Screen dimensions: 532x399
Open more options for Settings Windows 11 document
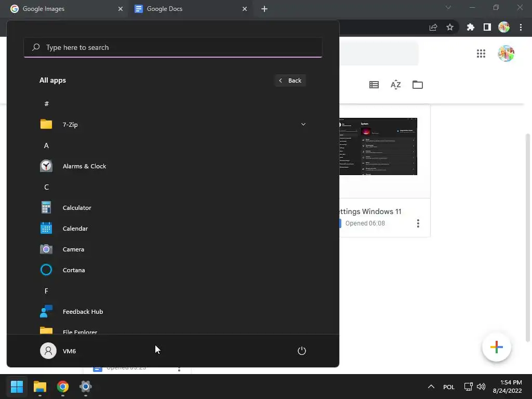click(418, 223)
